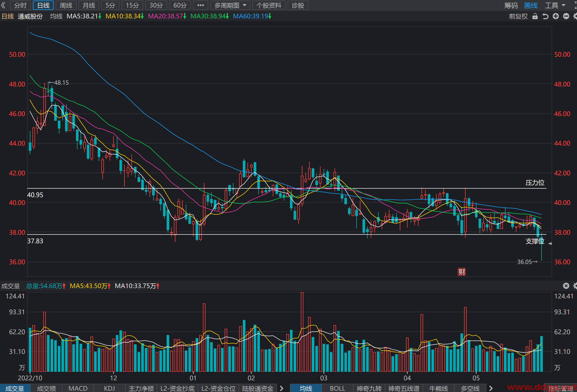Select the 压力位 resistance line label

535,183
